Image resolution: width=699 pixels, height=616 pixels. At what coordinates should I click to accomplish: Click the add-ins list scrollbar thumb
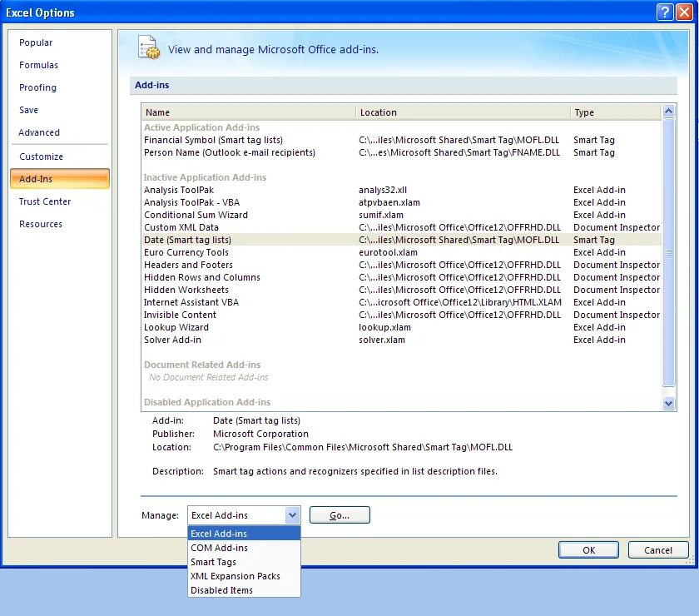click(668, 252)
